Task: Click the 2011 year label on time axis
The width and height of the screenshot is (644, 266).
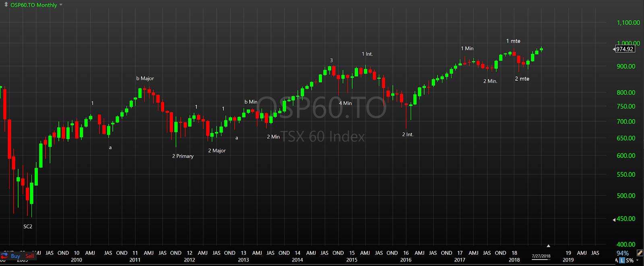Action: pos(135,260)
